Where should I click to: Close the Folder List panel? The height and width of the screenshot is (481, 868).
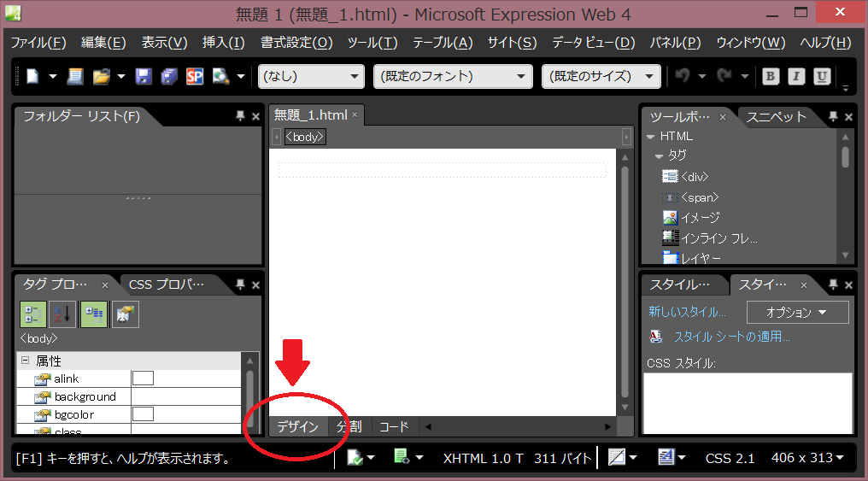click(255, 117)
